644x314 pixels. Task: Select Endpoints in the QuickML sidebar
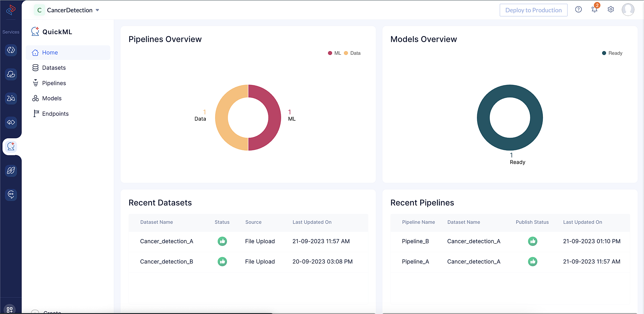(55, 114)
